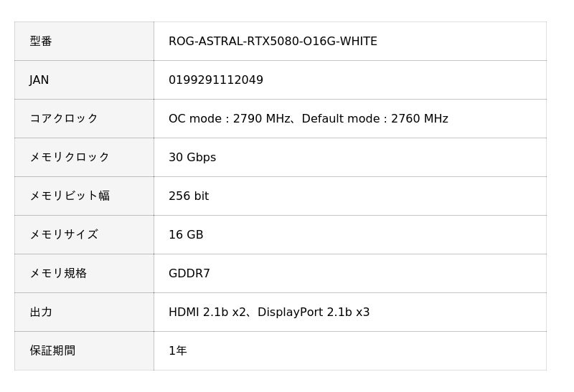
Task: Select the GDDR7 value
Action: click(x=189, y=274)
